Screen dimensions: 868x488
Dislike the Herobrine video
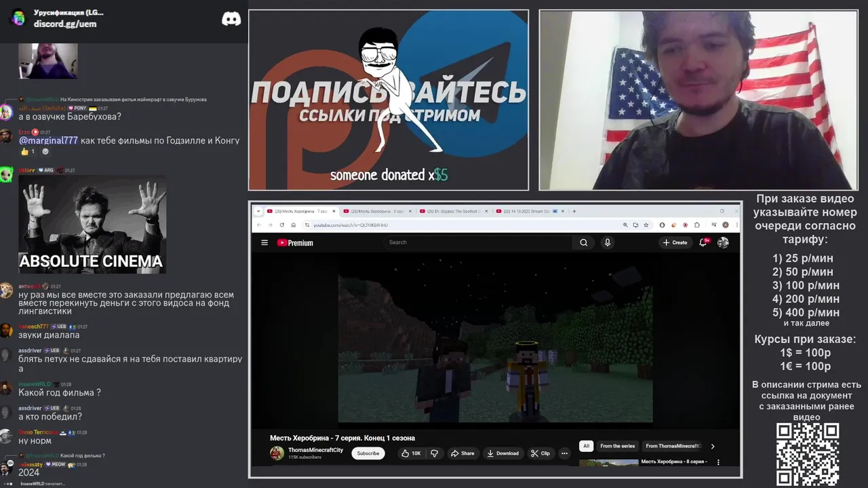coord(435,453)
